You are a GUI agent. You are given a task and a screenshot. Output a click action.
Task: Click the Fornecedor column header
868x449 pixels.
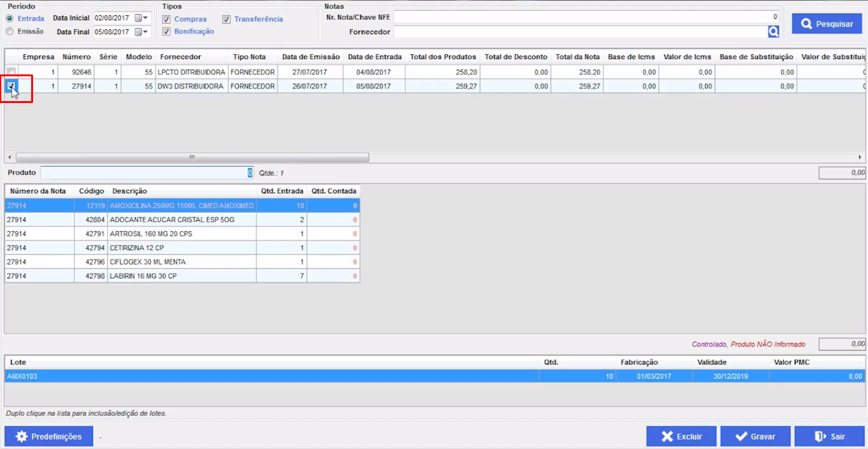point(181,57)
